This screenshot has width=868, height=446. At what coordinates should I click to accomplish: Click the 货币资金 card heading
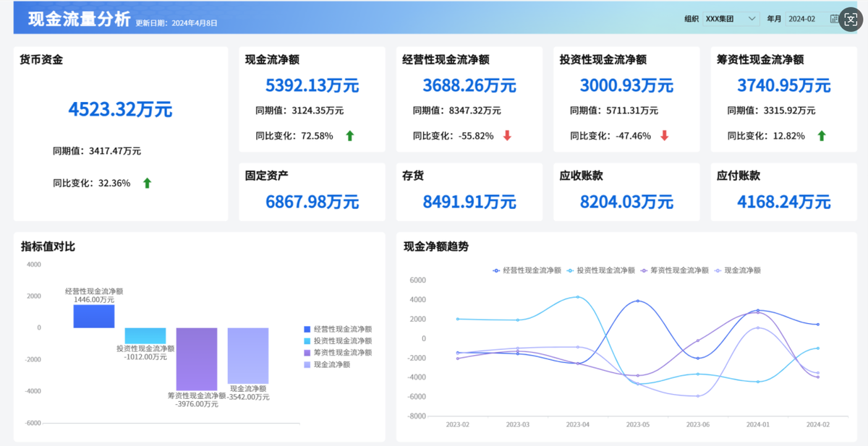(41, 59)
